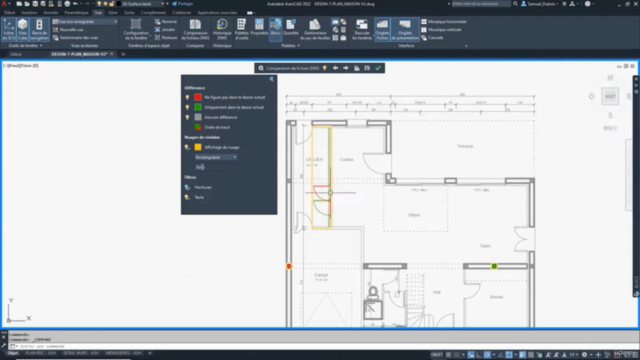Image resolution: width=640 pixels, height=360 pixels.
Task: Go to previous difference in compare toolbar
Action: point(336,68)
